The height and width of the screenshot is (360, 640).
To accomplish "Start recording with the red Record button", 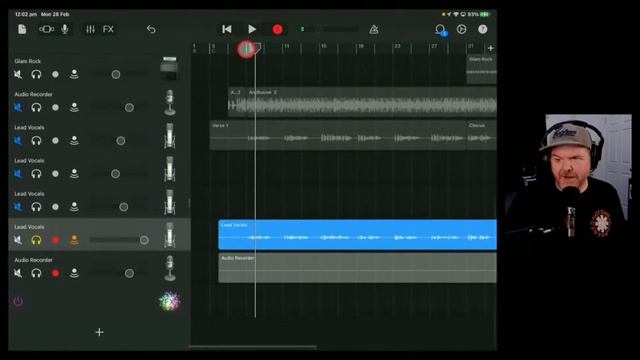I will coord(278,29).
